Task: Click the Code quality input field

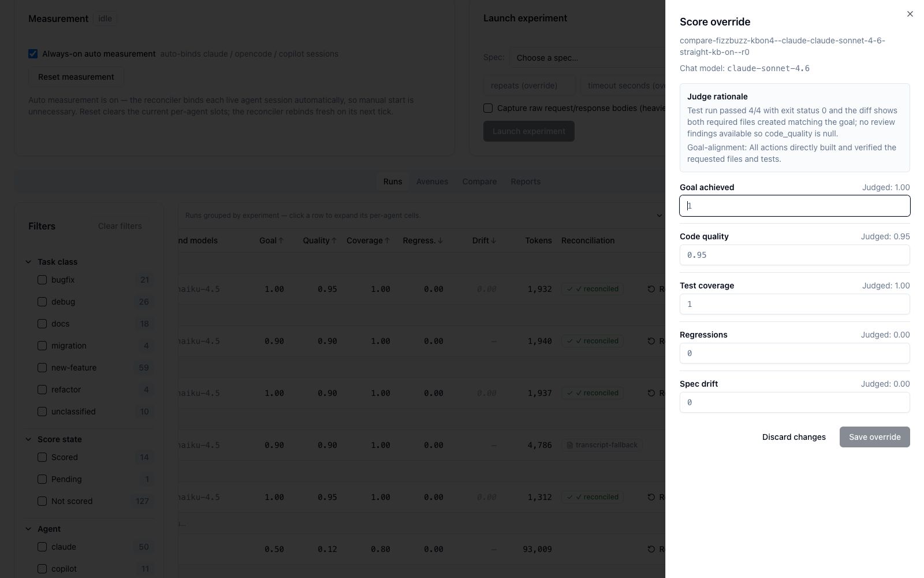Action: click(x=795, y=255)
